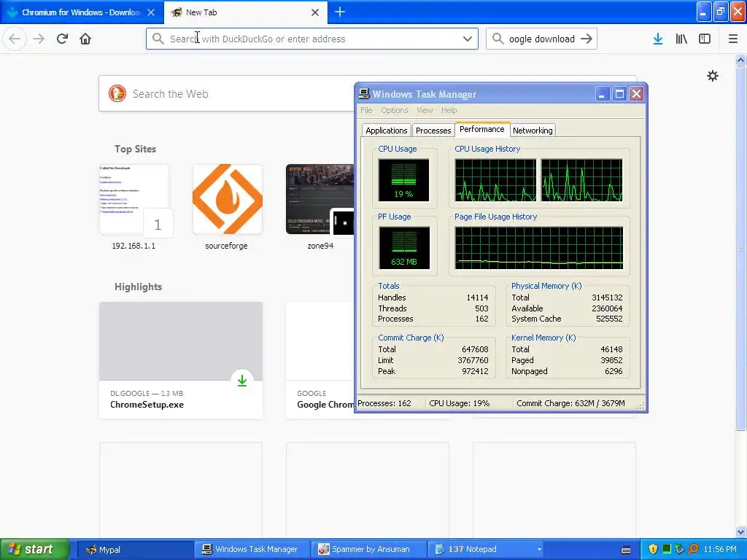Click the CPU Usage 19 % meter
This screenshot has height=560, width=747.
click(403, 180)
